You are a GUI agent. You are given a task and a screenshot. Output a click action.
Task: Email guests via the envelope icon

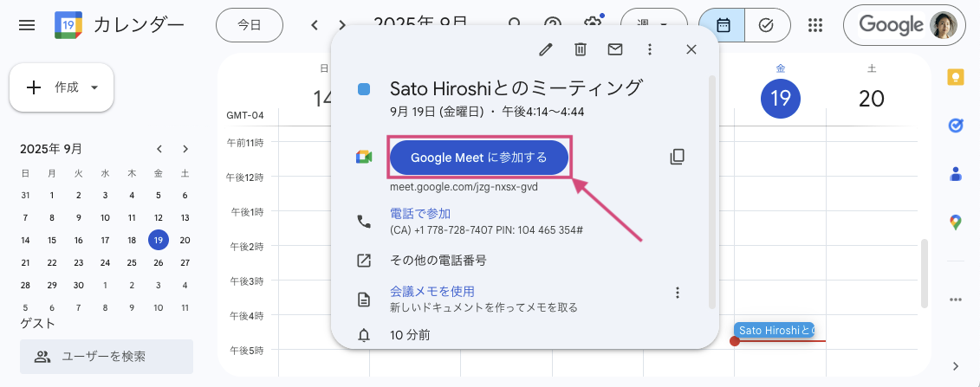(615, 49)
